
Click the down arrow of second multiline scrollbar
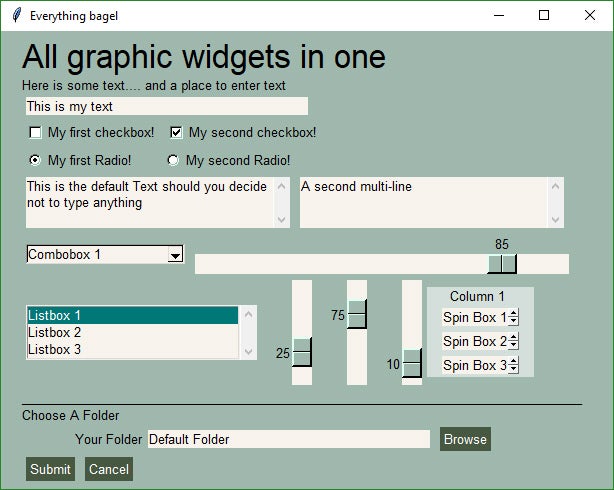click(x=555, y=219)
